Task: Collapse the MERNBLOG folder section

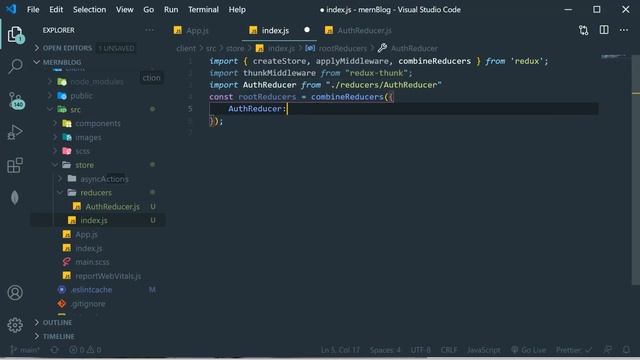Action: click(x=98, y=62)
